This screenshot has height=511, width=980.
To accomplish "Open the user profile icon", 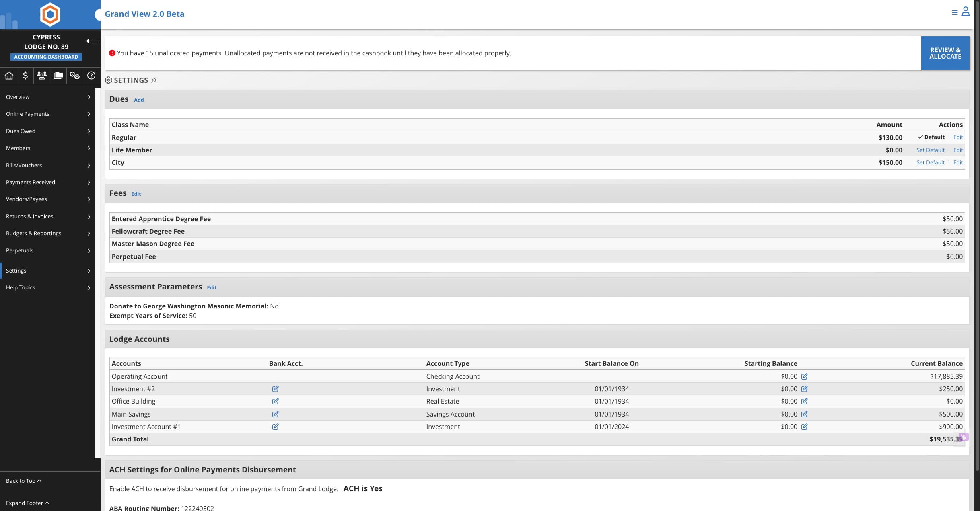I will point(966,12).
